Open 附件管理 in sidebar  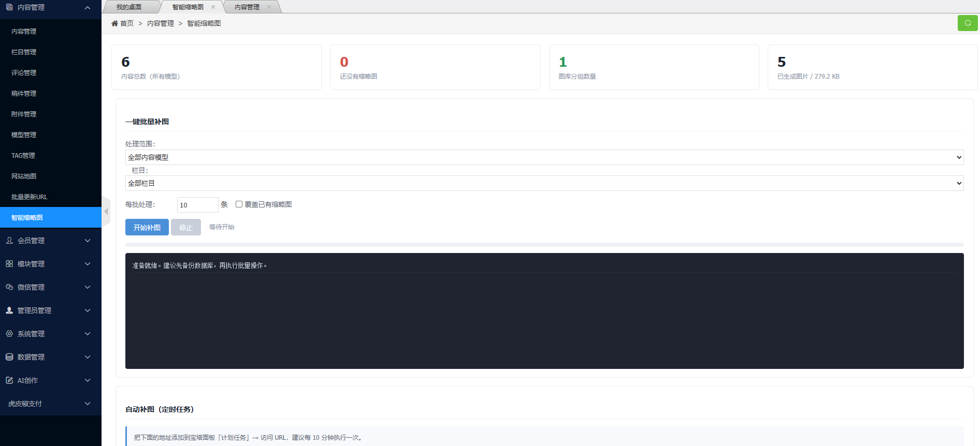pyautogui.click(x=51, y=114)
